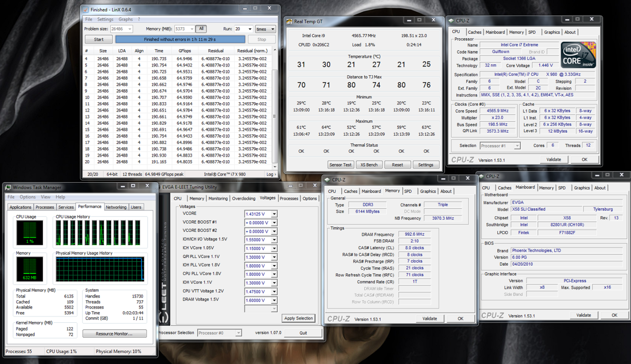Click the Reset button in Real Temp GT
Screen dimensions: 631x364
pos(397,165)
